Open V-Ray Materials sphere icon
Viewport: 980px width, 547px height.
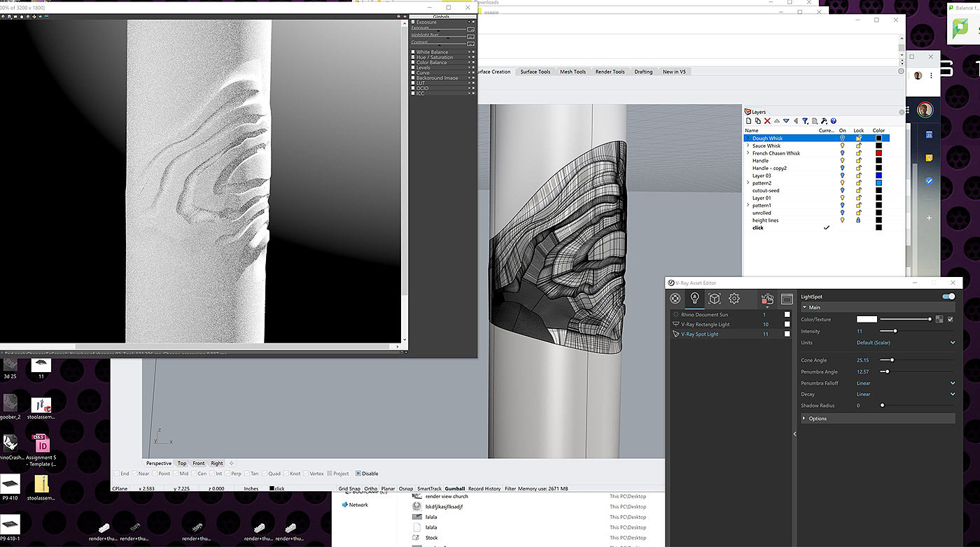(x=675, y=299)
